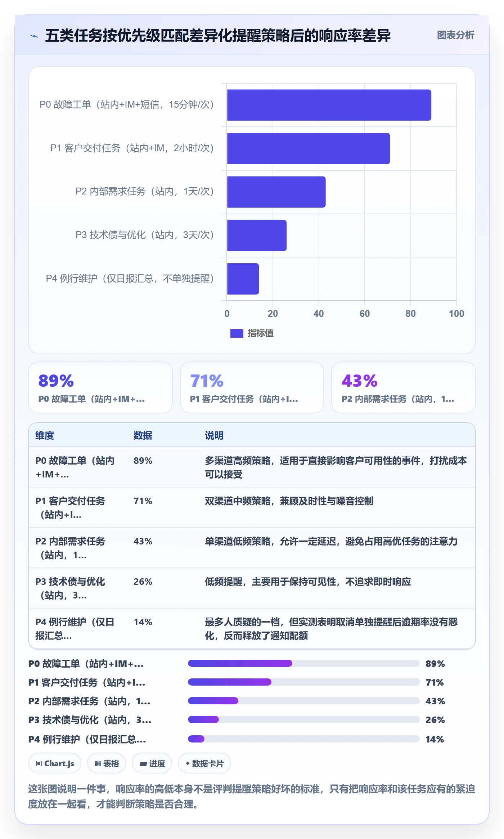Screen dimensions: 504x839
Task: Click the P4 progress bar showing 14%
Action: (x=304, y=739)
